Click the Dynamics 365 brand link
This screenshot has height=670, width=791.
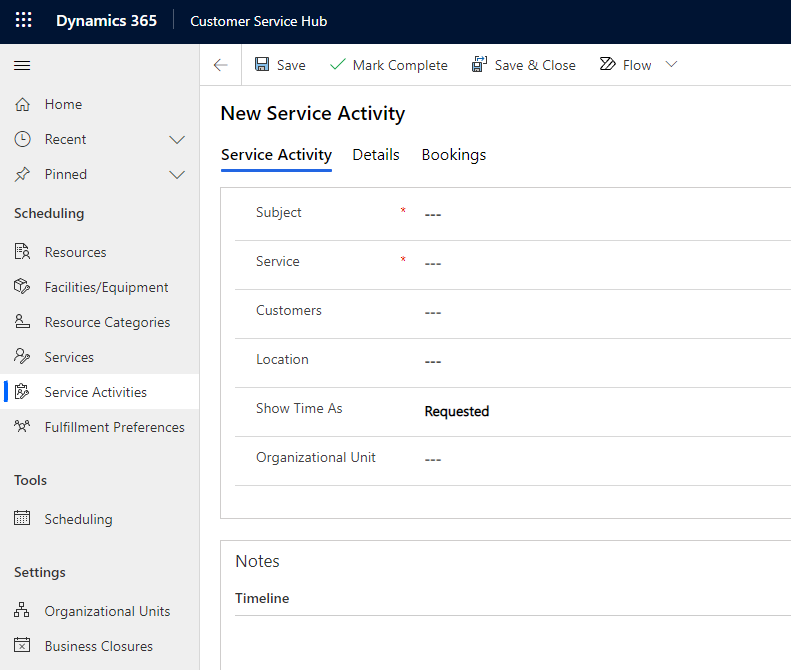pos(106,21)
